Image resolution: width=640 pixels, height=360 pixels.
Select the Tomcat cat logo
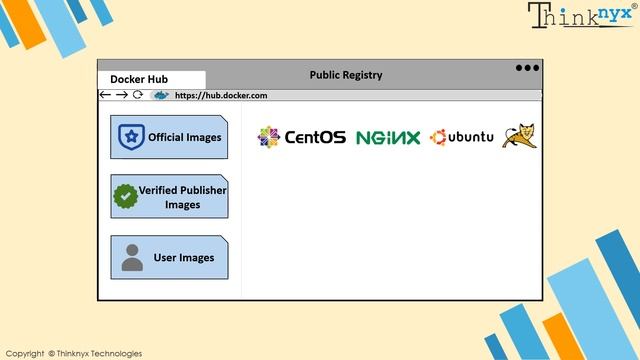click(519, 136)
